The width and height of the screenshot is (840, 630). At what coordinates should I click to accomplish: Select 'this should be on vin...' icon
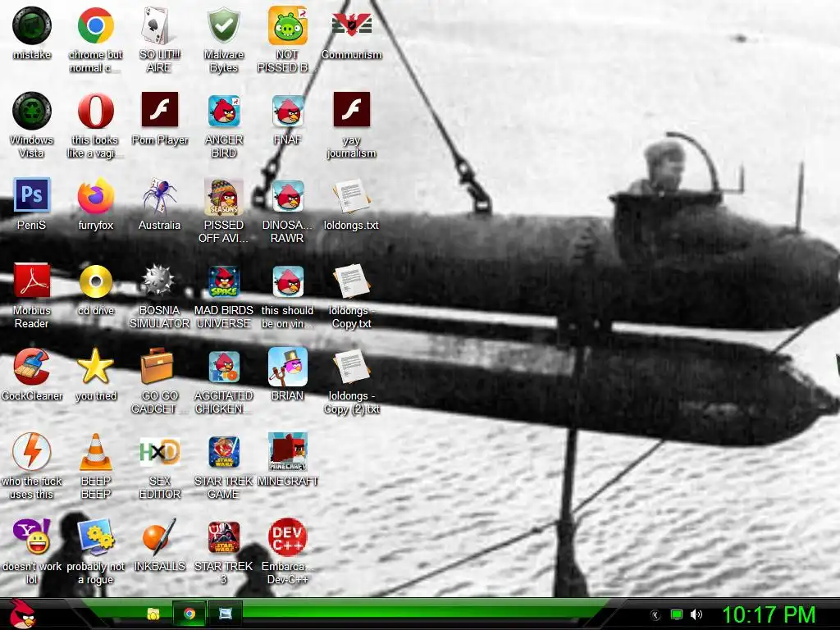point(288,281)
